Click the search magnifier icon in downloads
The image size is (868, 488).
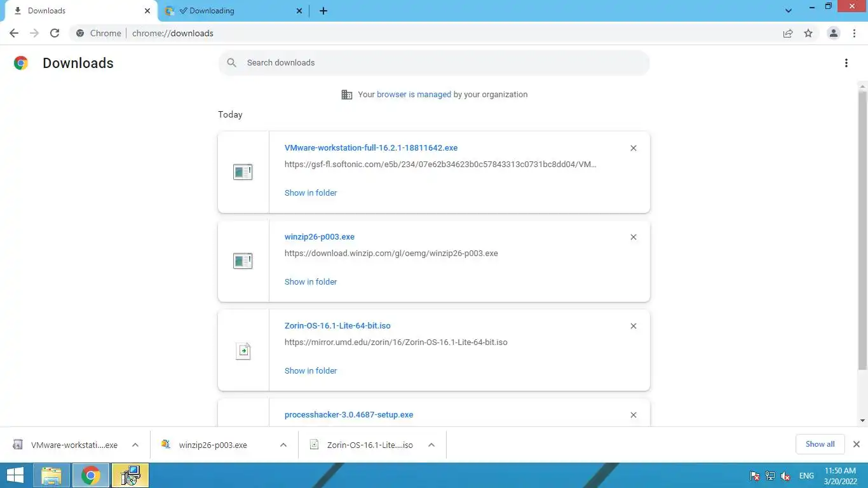[x=232, y=63]
